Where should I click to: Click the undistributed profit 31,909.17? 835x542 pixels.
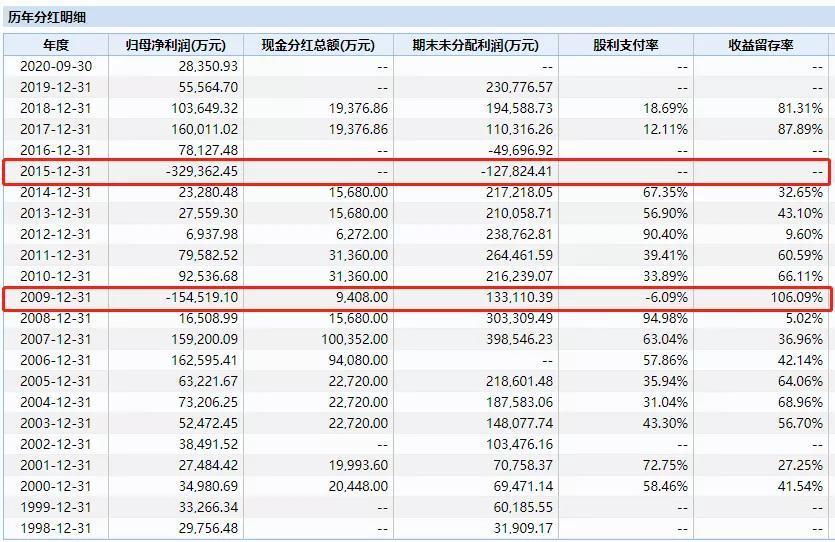point(523,529)
